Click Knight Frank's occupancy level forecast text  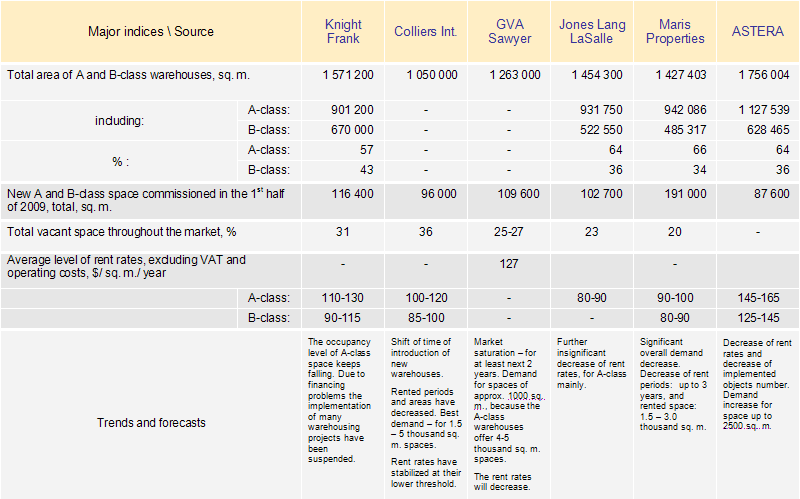coord(339,401)
